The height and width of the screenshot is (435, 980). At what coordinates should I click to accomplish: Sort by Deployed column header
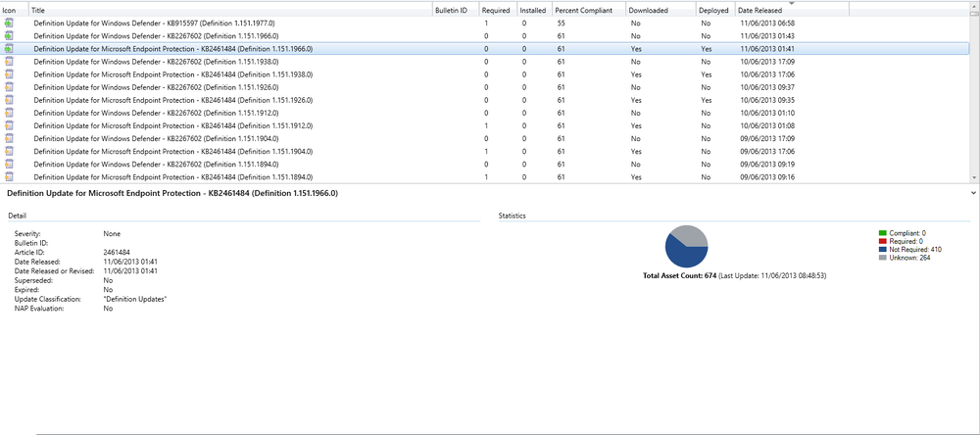point(715,10)
